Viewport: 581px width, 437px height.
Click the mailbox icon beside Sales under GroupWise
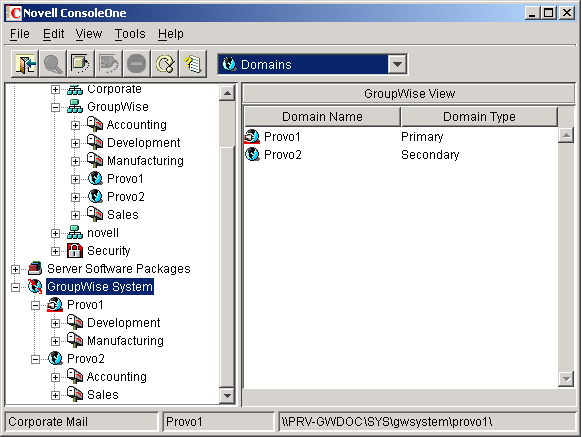[x=95, y=214]
